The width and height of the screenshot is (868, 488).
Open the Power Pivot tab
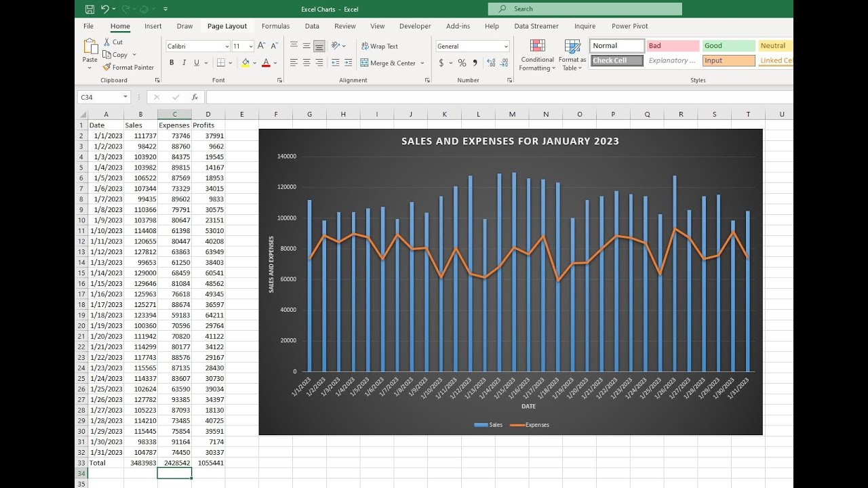tap(630, 26)
